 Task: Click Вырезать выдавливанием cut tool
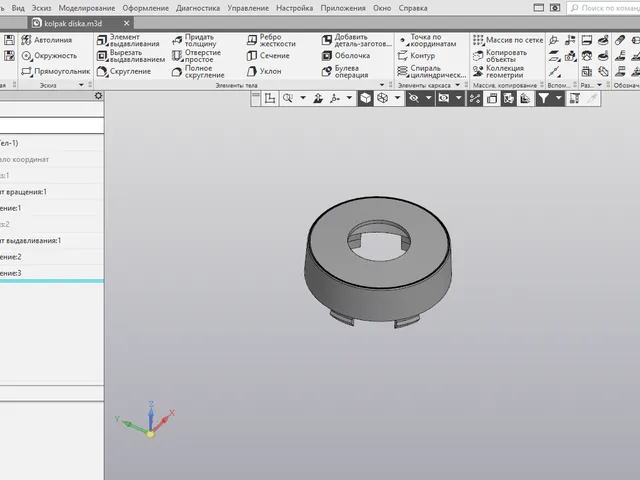[x=131, y=56]
